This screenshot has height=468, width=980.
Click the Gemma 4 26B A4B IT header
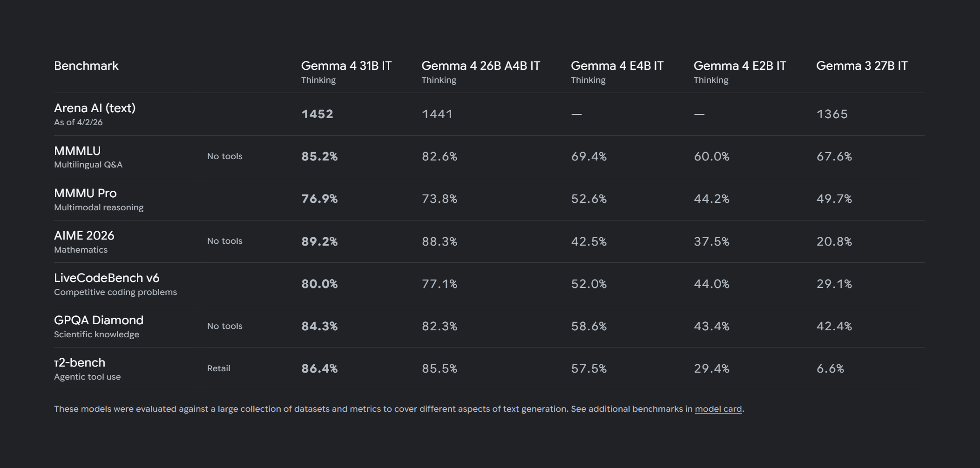[x=480, y=66]
